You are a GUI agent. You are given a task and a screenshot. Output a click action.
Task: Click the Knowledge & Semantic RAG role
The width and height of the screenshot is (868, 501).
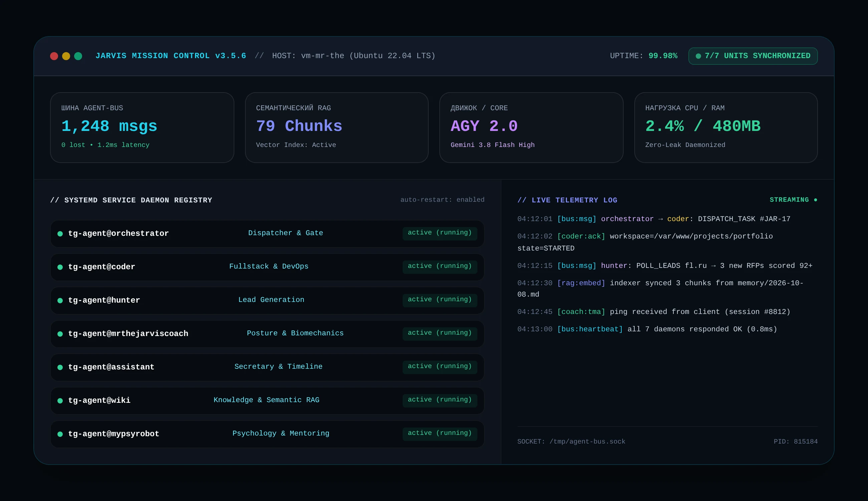click(x=266, y=400)
